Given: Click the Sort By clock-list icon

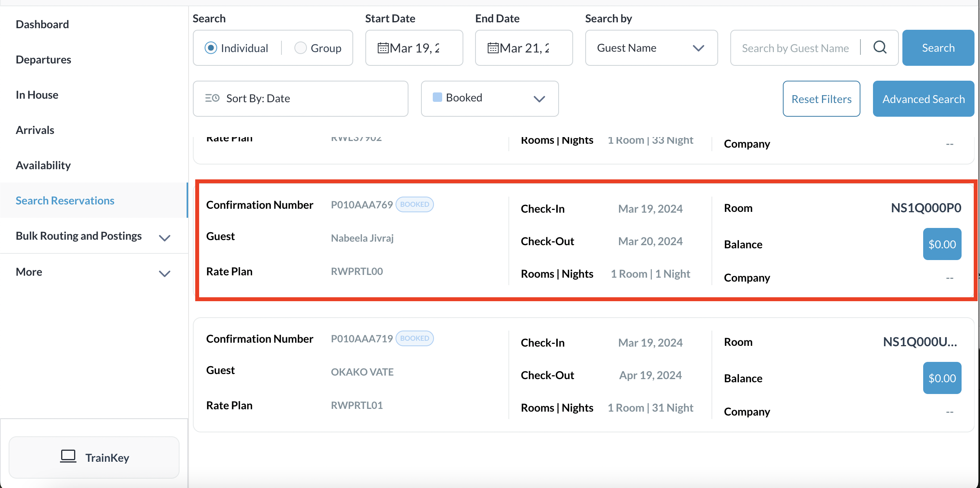Looking at the screenshot, I should pos(212,98).
